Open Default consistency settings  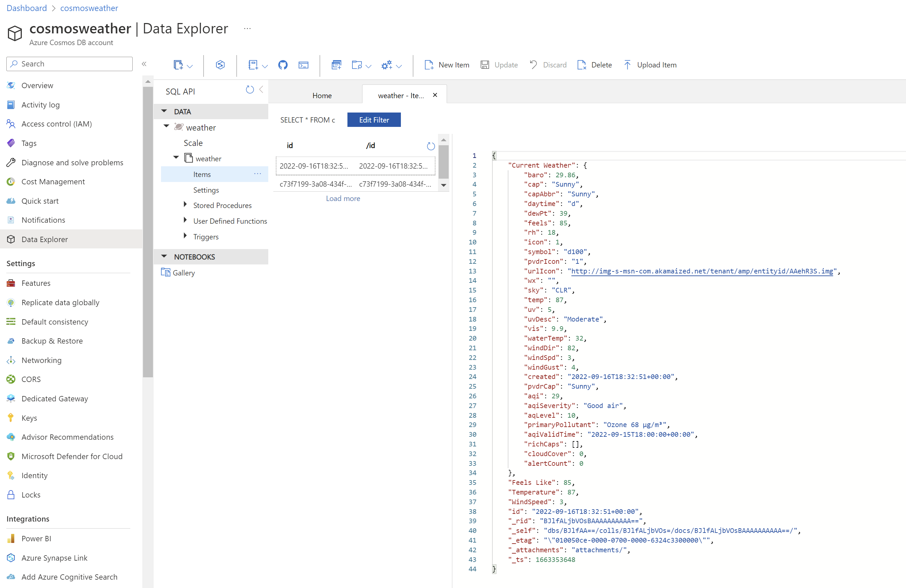[54, 322]
